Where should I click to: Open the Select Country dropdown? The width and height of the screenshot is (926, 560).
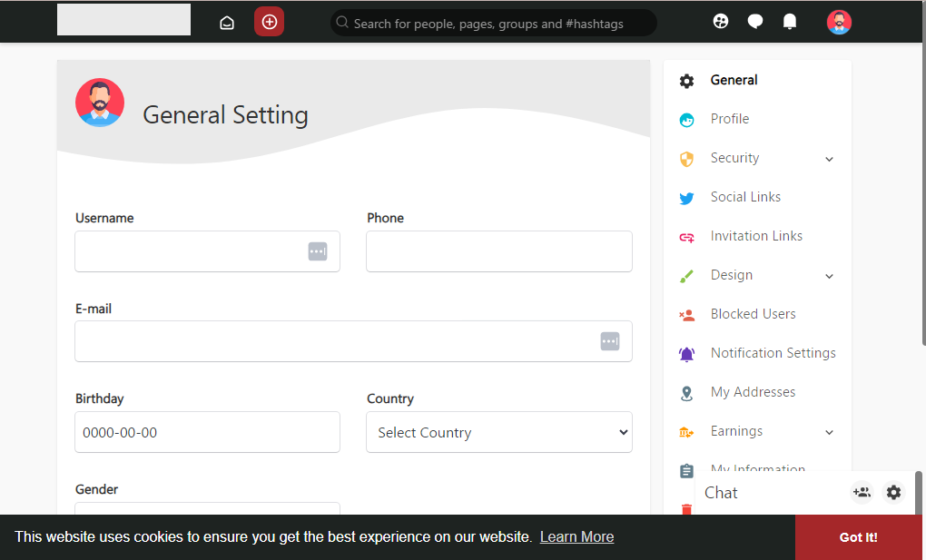point(499,432)
